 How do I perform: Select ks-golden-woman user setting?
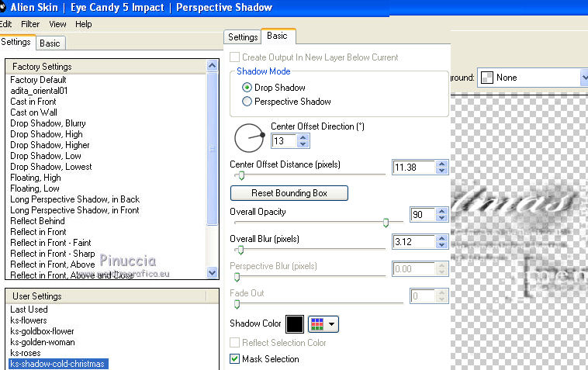pyautogui.click(x=43, y=342)
